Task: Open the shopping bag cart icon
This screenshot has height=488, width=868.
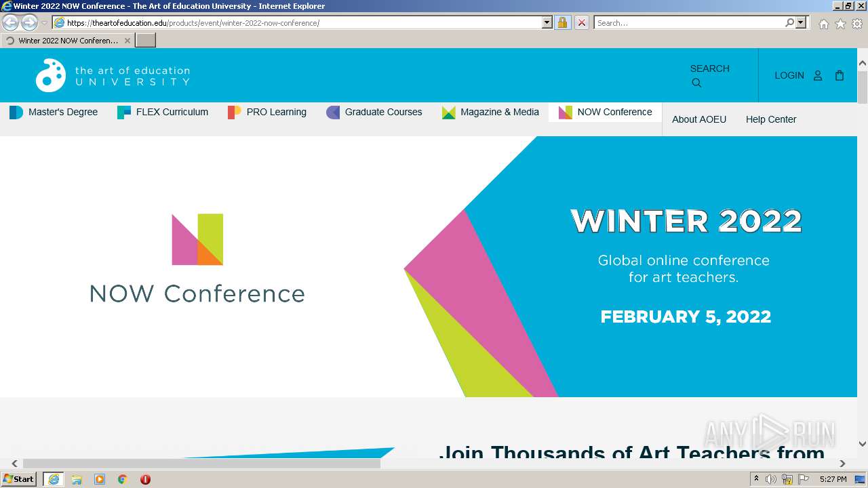Action: click(x=840, y=75)
